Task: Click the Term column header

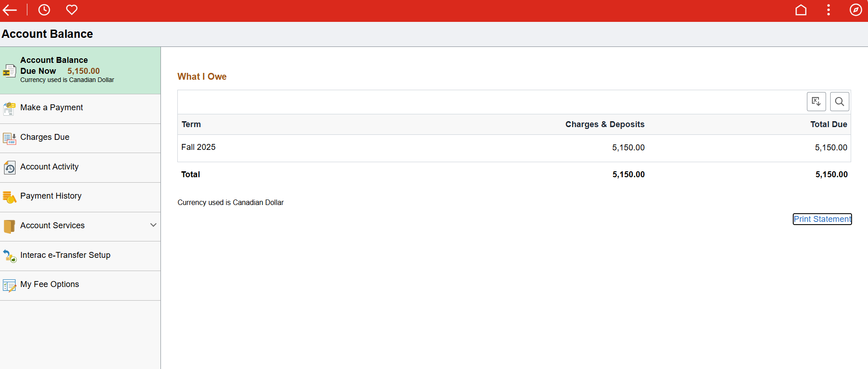Action: [x=191, y=124]
